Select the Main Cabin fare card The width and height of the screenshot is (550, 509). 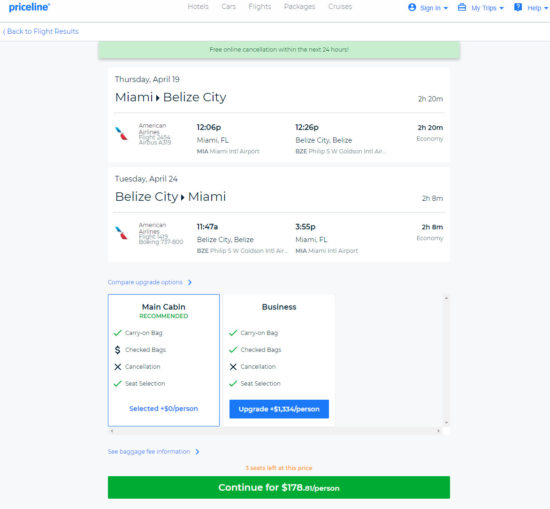click(x=164, y=360)
